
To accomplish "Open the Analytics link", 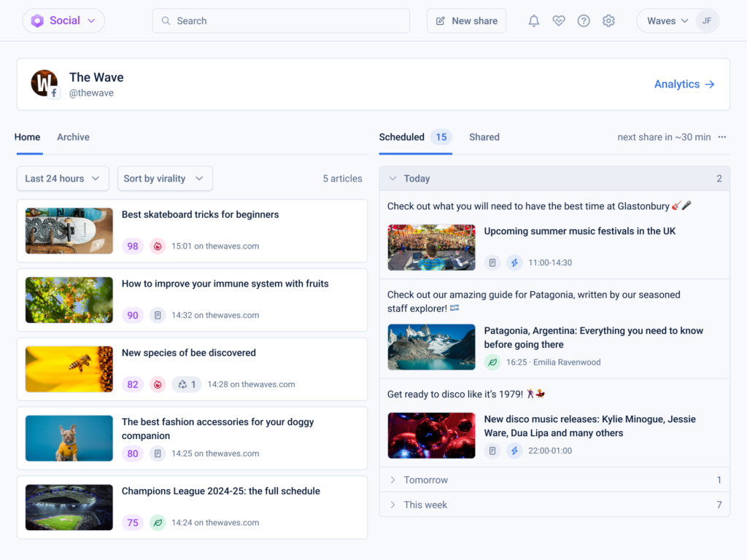I will [684, 85].
